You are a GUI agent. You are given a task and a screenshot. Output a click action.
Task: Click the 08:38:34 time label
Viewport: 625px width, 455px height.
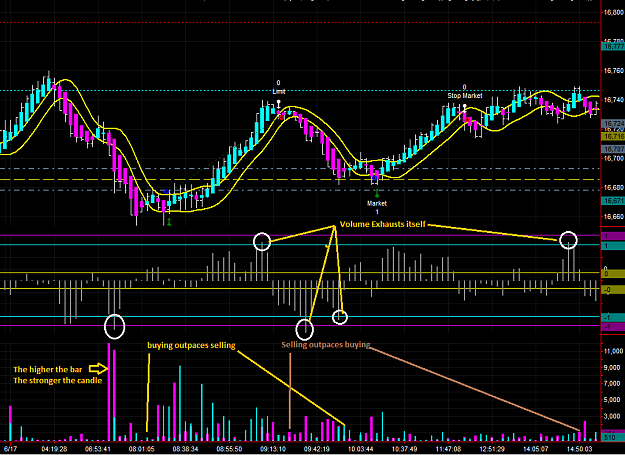coord(185,449)
